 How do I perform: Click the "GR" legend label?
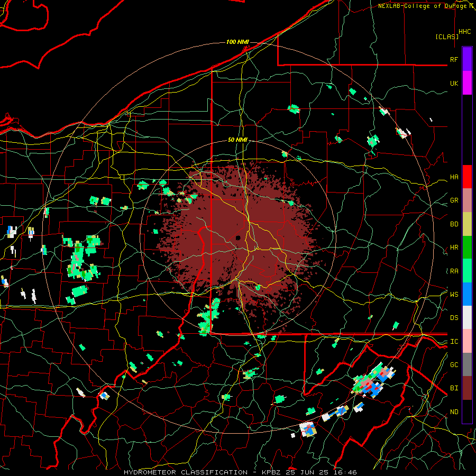point(454,200)
